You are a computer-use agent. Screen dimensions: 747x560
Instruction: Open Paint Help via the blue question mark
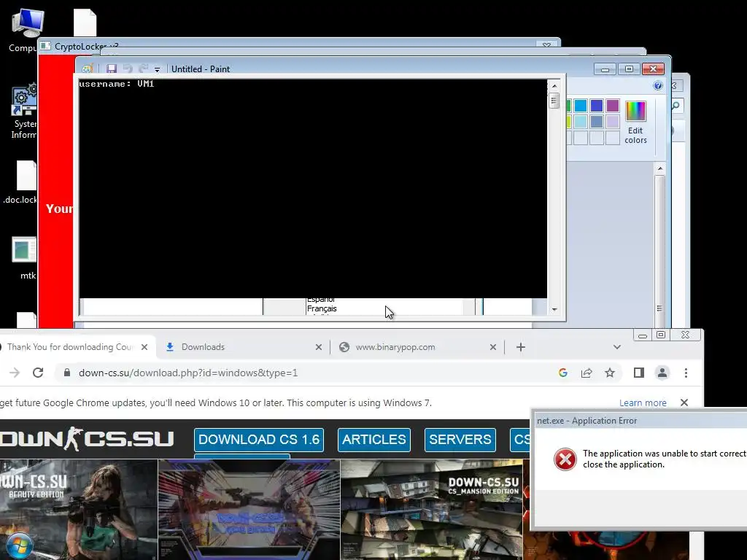point(658,85)
